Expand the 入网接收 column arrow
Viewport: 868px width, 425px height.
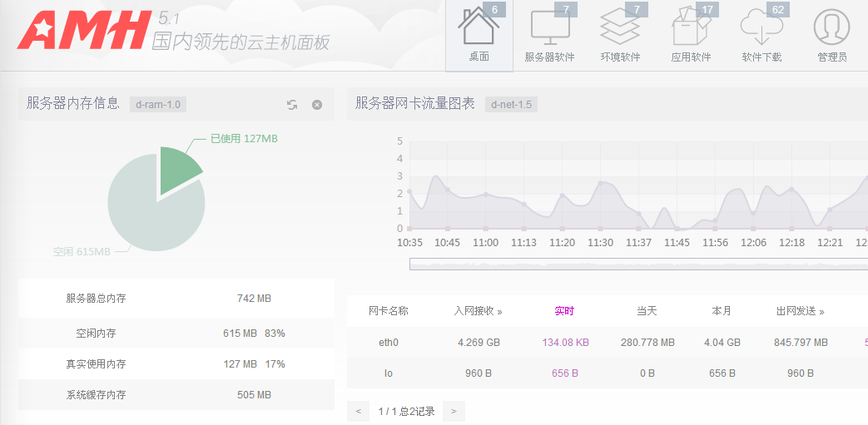(500, 312)
